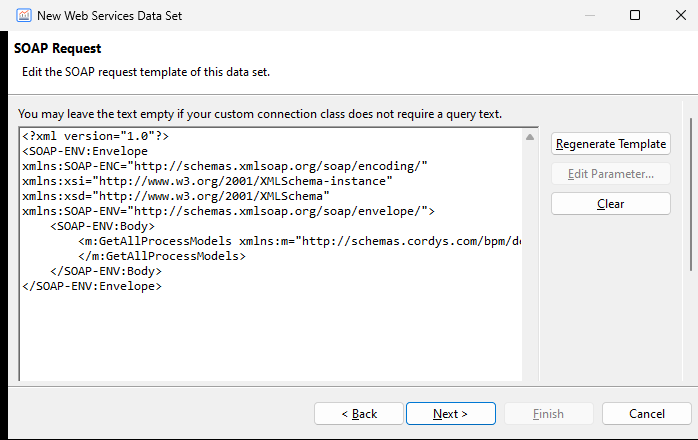Click the Regenerate Template button
Viewport: 698px width, 440px height.
coord(611,144)
